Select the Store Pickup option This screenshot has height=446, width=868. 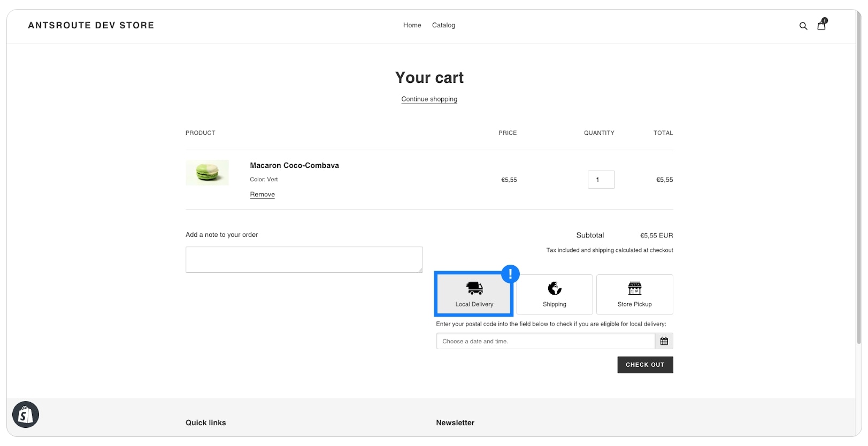click(x=635, y=295)
